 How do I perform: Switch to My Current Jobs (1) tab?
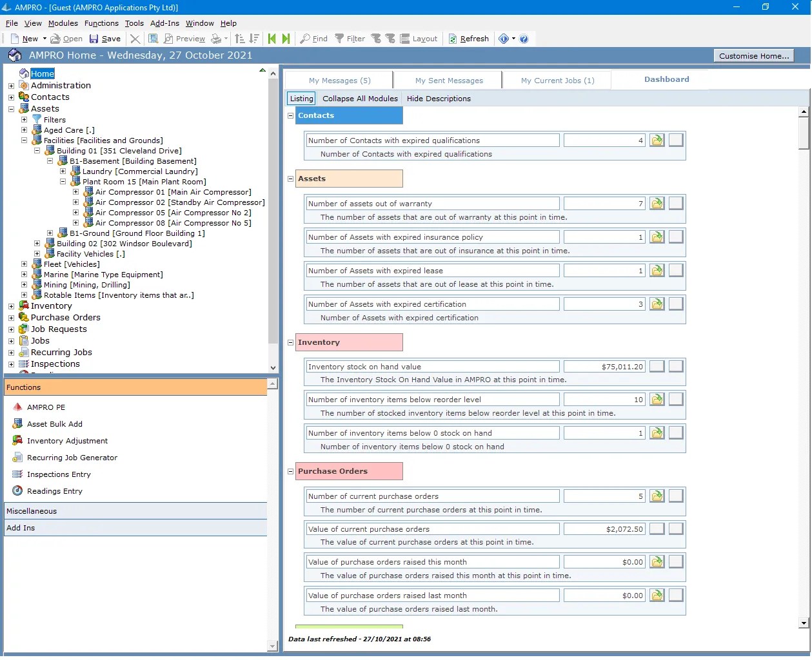point(557,81)
